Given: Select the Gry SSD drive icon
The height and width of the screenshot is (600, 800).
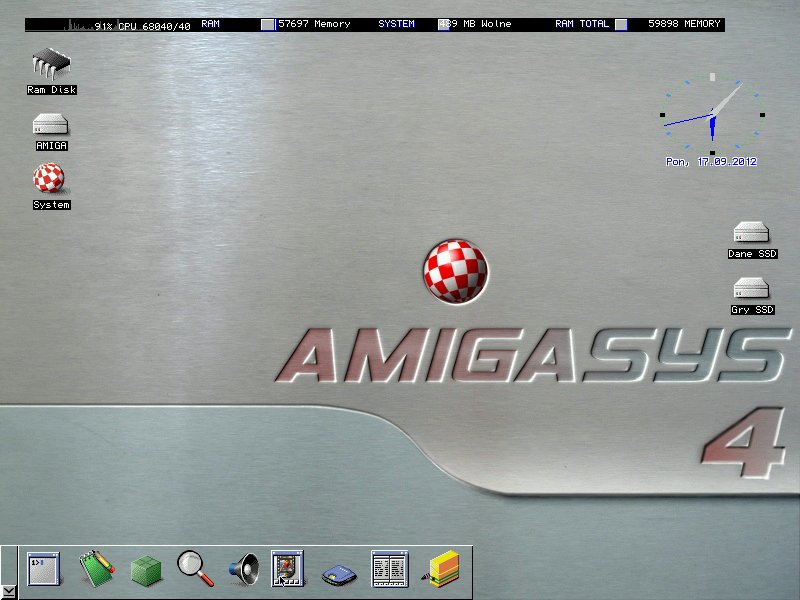Looking at the screenshot, I should coord(751,288).
